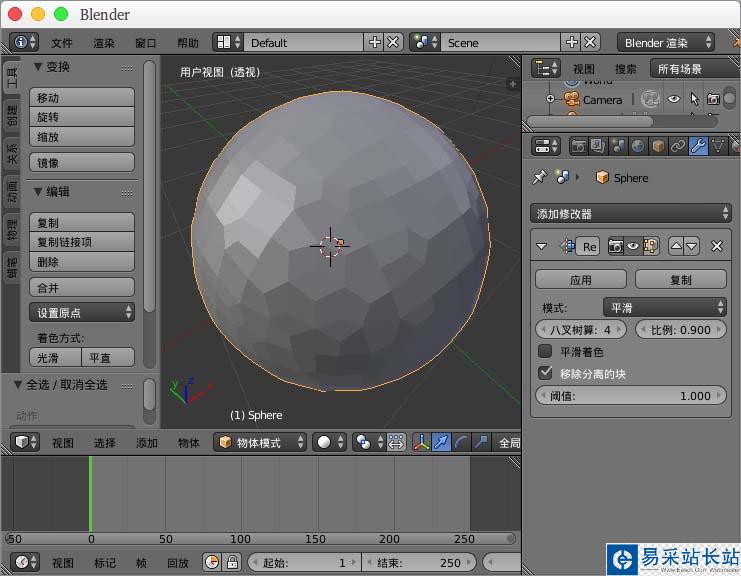
Task: Click the Camera object icon in outliner
Action: coord(572,99)
